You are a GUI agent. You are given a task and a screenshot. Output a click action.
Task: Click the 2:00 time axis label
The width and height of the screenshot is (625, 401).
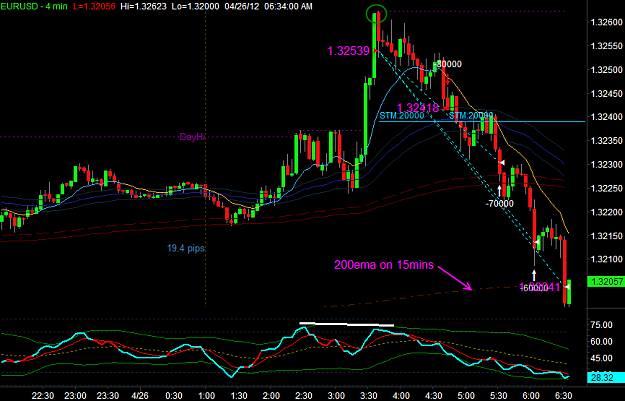tap(271, 396)
